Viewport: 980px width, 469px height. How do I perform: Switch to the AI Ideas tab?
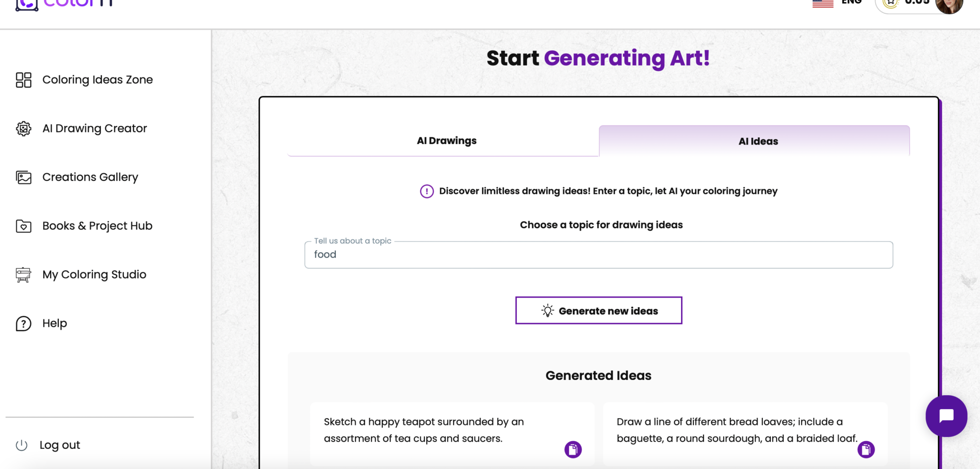tap(757, 141)
